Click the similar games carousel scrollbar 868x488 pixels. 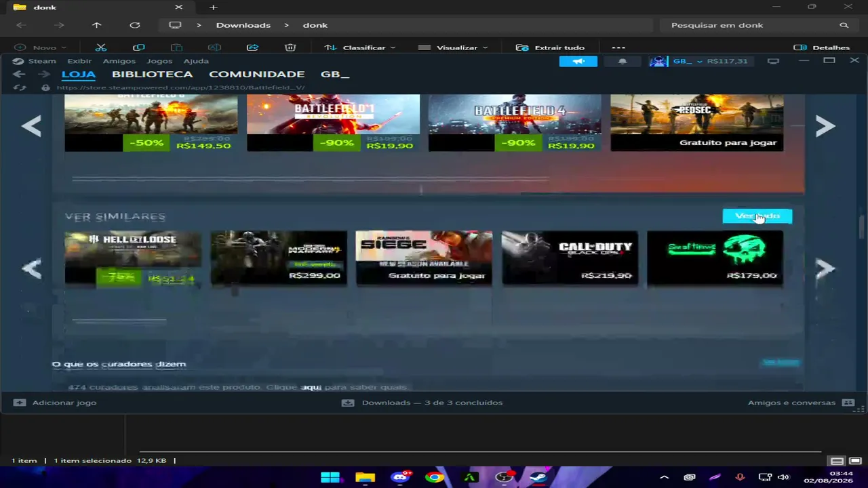click(119, 321)
